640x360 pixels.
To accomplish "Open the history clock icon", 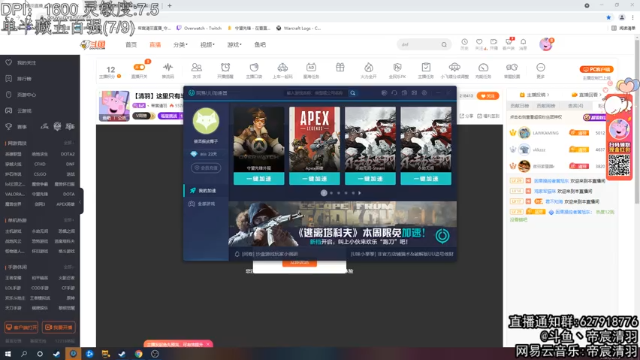I will click(x=464, y=44).
